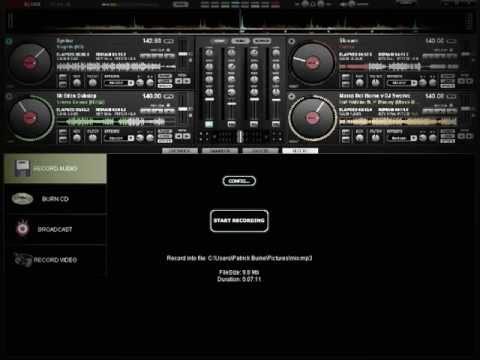
Task: Click the overview waveform strip at the top
Action: point(240,22)
